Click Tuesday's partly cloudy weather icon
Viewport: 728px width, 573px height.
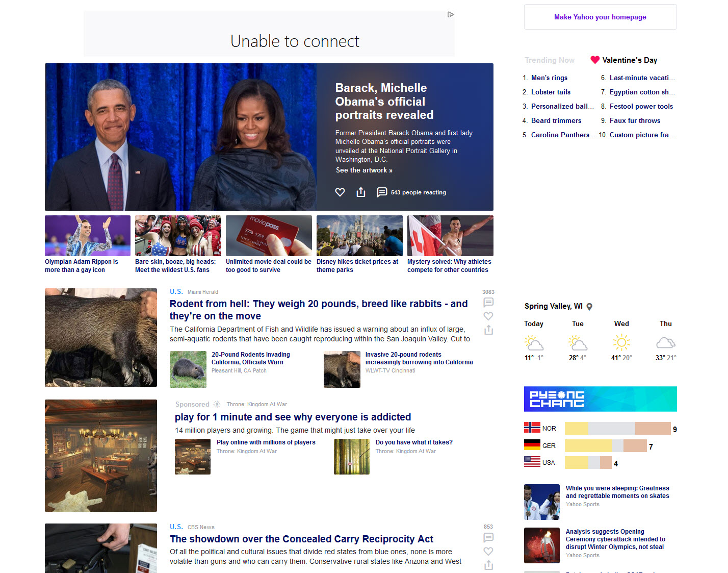click(x=578, y=342)
